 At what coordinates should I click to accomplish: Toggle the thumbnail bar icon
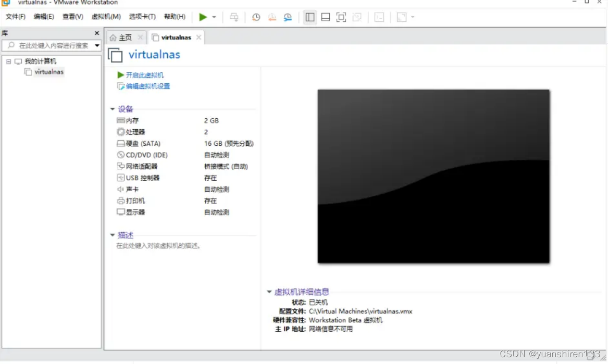point(325,17)
